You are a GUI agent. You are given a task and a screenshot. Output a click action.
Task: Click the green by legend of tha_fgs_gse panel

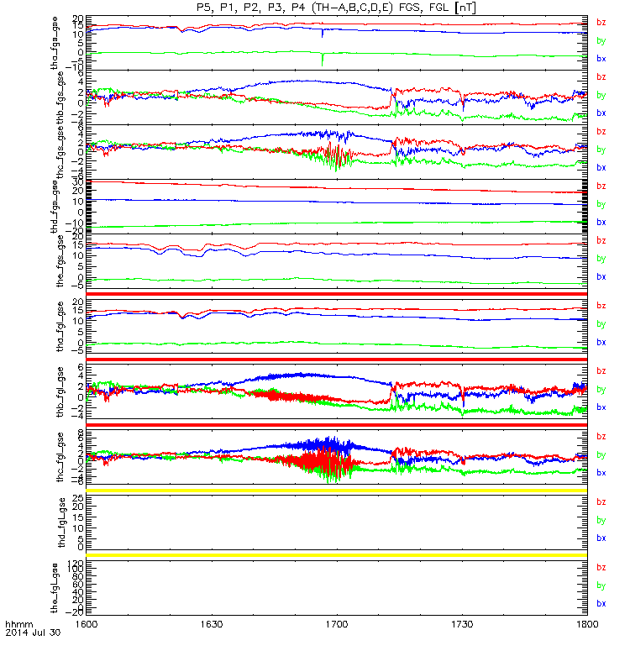(x=601, y=40)
